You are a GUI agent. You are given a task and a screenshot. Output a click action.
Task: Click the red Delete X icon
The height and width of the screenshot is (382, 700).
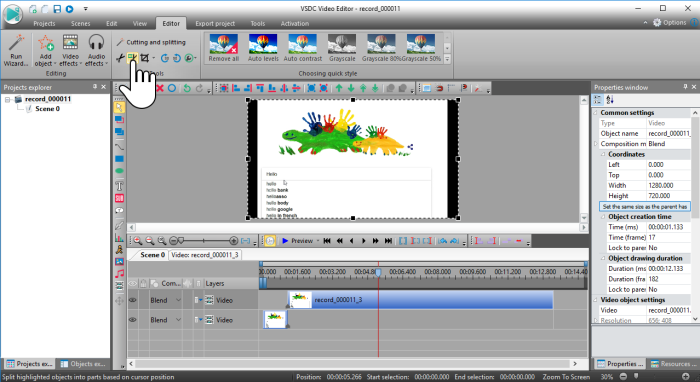pyautogui.click(x=160, y=88)
